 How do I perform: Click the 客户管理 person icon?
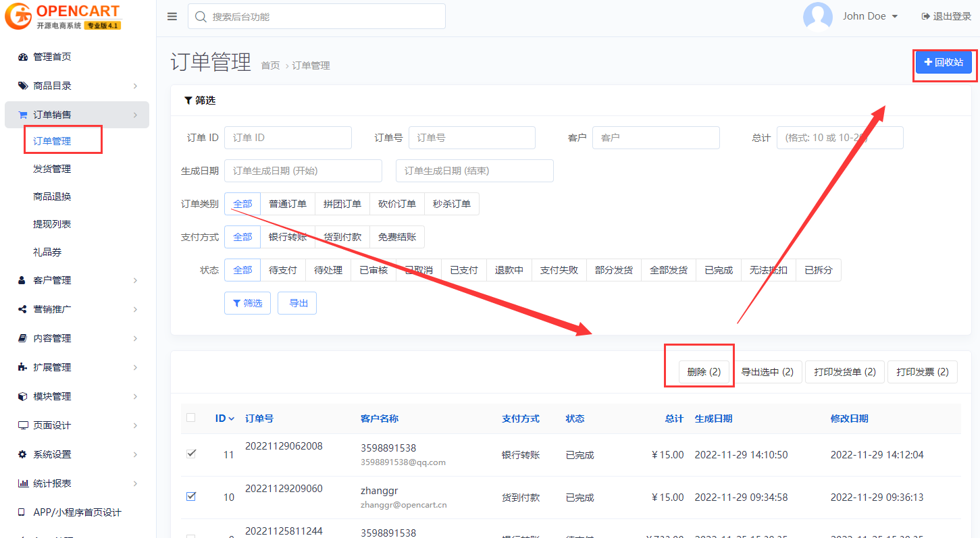(22, 280)
